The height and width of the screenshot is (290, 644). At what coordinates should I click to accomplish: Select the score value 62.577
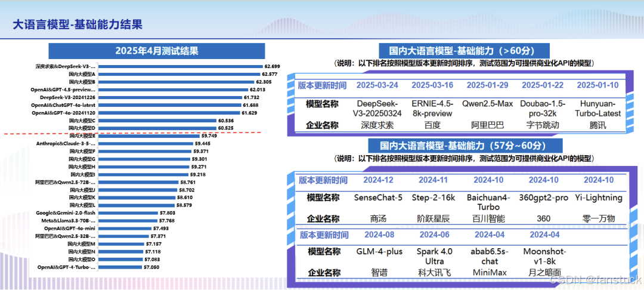pos(270,74)
